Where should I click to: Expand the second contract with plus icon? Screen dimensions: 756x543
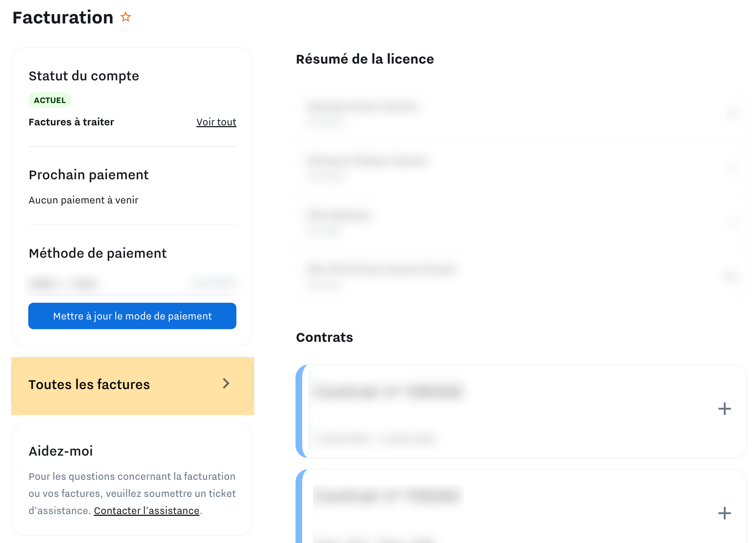click(x=724, y=513)
